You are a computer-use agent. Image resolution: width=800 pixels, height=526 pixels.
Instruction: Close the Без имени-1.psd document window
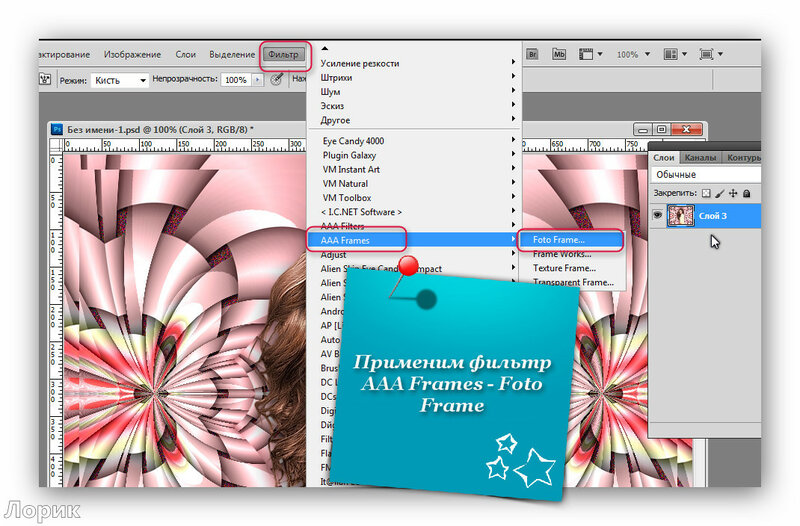[686, 130]
